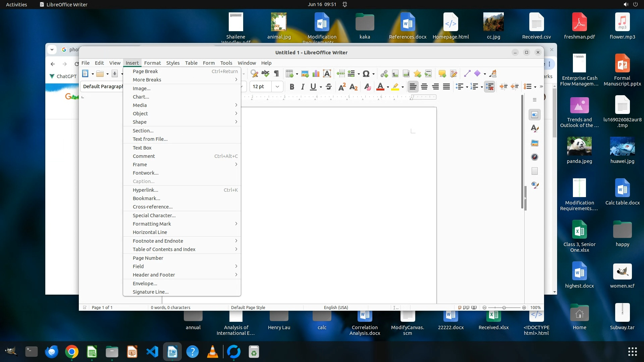Open LibreOffice Calc from the dock
The width and height of the screenshot is (644, 362).
[92, 352]
